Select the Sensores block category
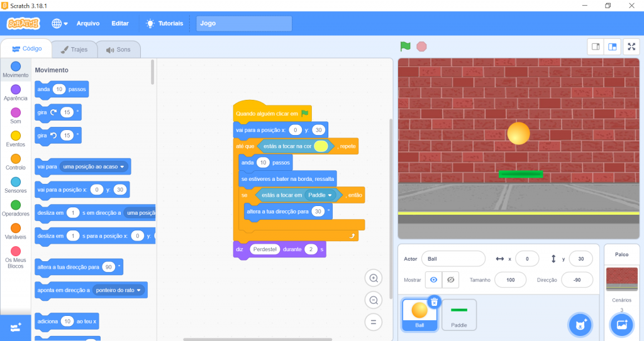Viewport: 644px width, 341px height. 16,185
